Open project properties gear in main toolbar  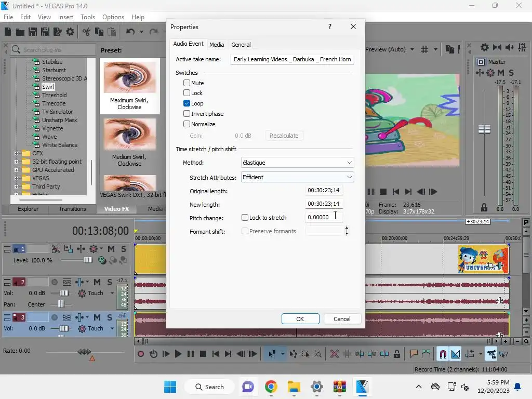point(70,32)
